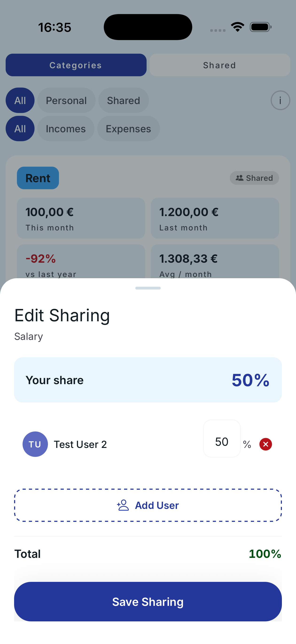This screenshot has width=296, height=644.
Task: Tap the Your share 50% card
Action: 148,380
